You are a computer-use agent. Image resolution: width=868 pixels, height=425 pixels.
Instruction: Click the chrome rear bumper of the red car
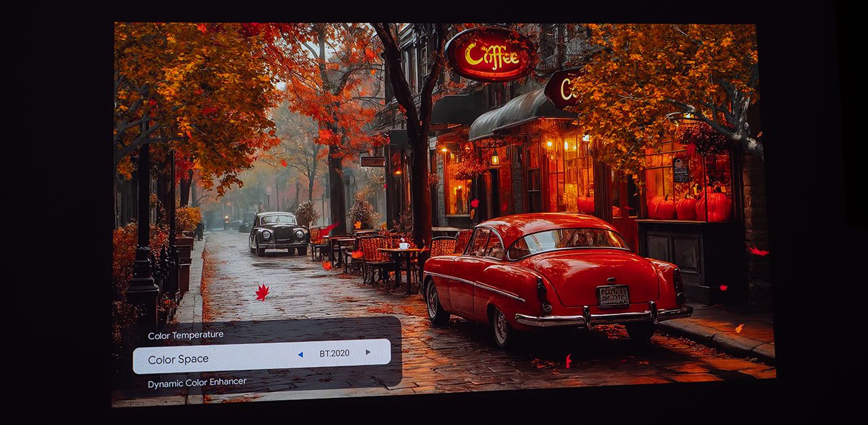click(x=604, y=316)
